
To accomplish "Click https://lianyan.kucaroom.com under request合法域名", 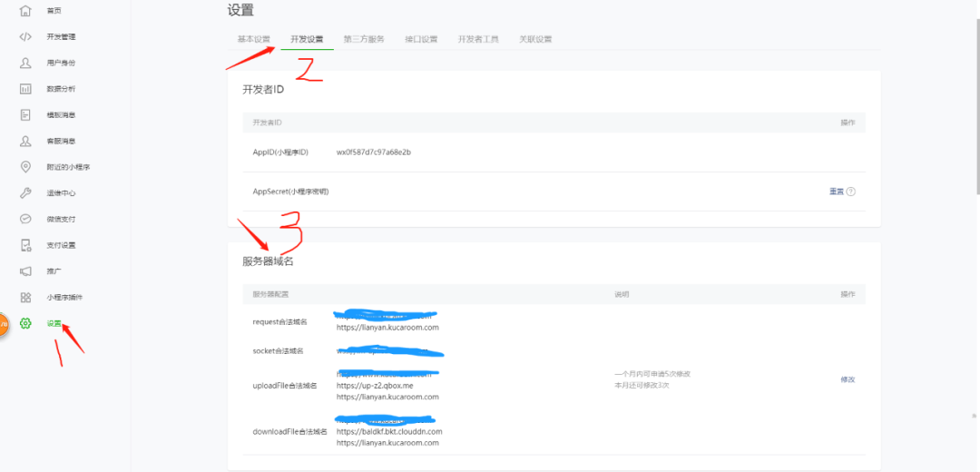I will (387, 327).
